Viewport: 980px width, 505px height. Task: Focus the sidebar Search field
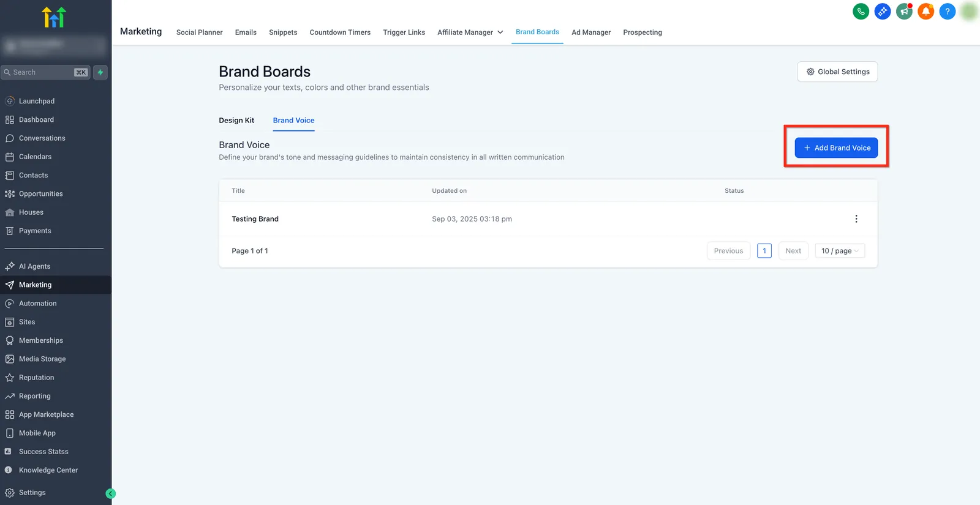45,72
